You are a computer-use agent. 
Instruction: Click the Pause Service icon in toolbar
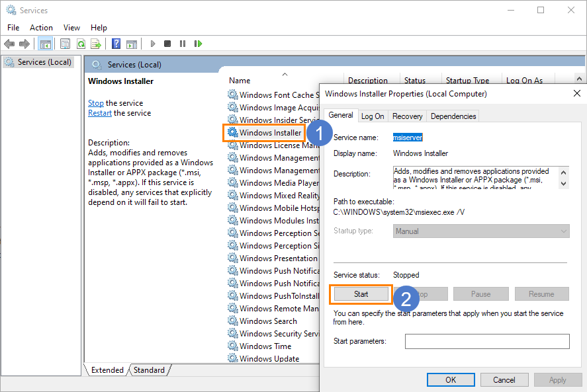tap(183, 44)
